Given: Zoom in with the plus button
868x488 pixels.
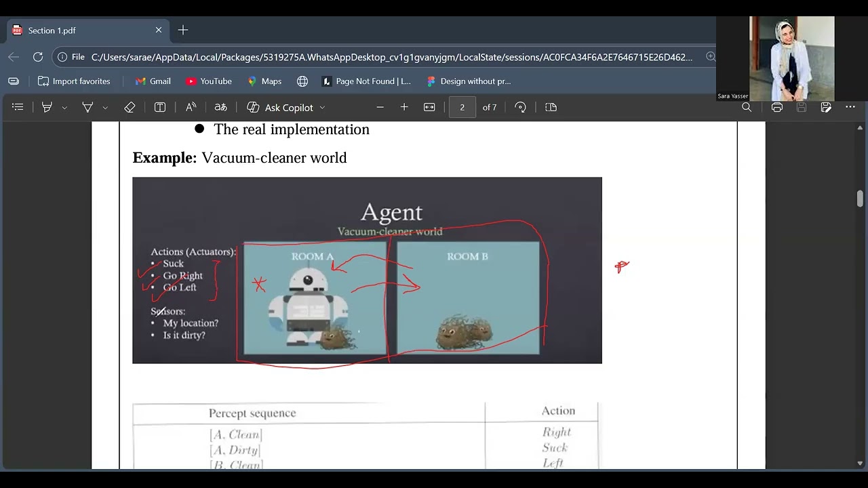Looking at the screenshot, I should [x=404, y=107].
